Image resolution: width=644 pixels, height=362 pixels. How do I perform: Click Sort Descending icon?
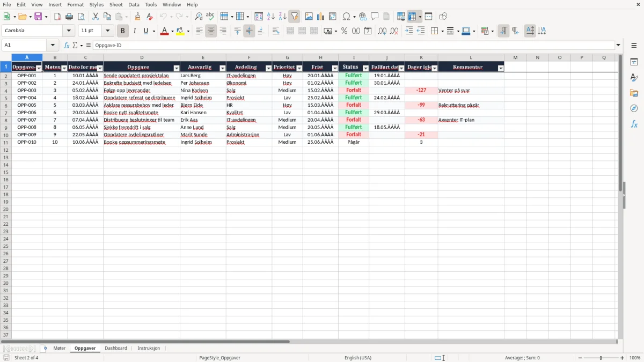click(282, 17)
